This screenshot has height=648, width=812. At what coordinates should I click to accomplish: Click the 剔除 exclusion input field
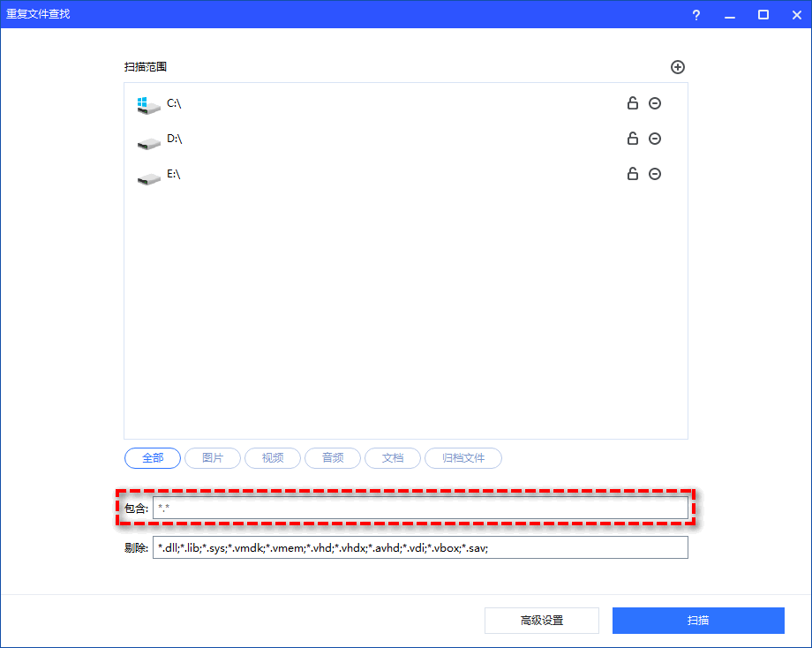click(x=420, y=547)
